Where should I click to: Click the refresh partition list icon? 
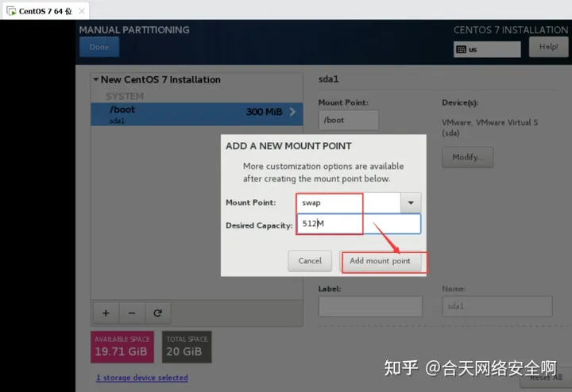[157, 313]
